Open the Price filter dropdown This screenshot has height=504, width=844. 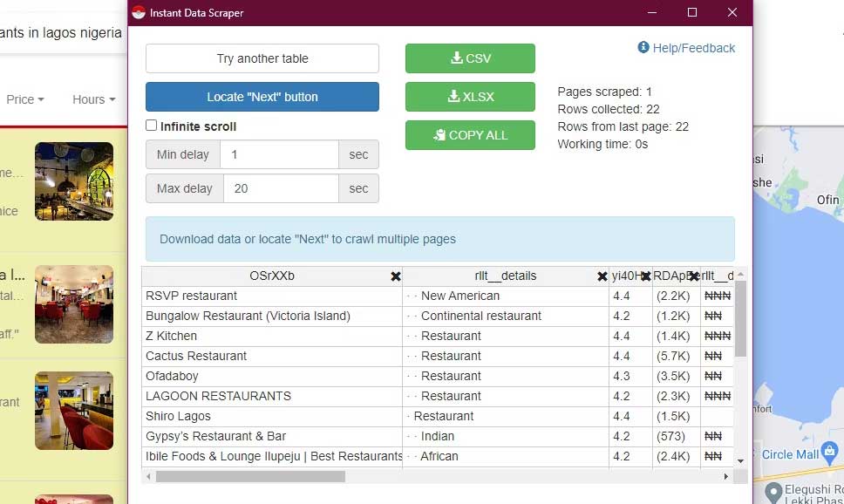24,99
